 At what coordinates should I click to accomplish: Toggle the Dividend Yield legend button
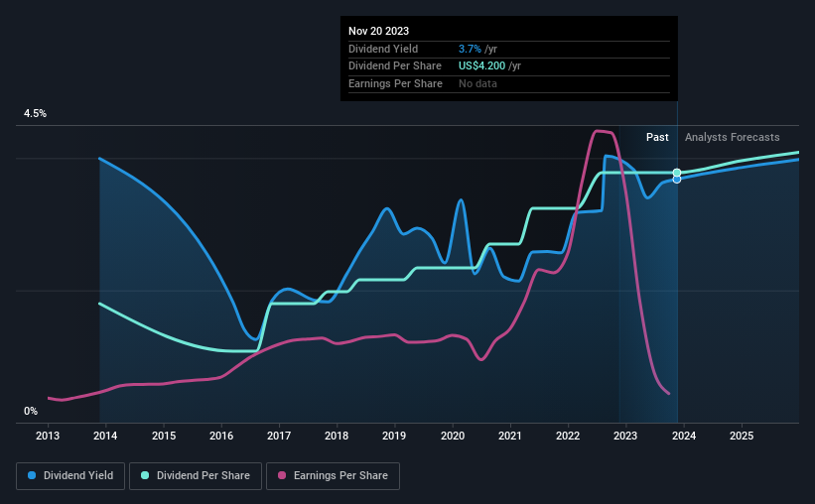tap(70, 476)
